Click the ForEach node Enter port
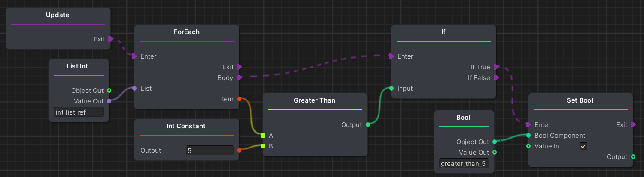644x177 pixels. (x=134, y=56)
